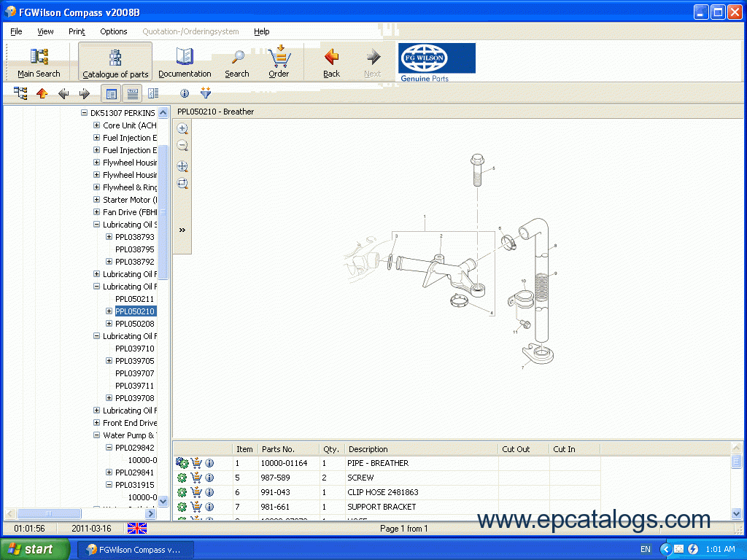Zoom out of the Breather diagram

click(x=182, y=146)
